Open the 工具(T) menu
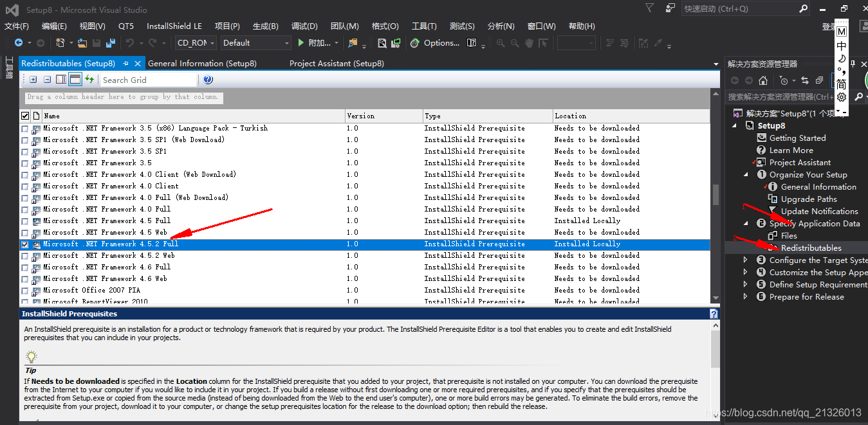Image resolution: width=868 pixels, height=425 pixels. (x=424, y=26)
